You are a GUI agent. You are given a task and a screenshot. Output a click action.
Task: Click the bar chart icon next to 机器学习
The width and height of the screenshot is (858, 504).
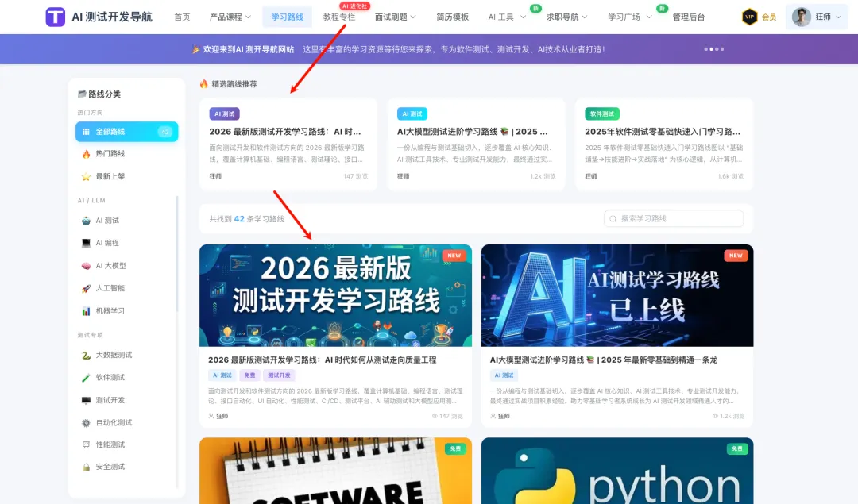(86, 311)
